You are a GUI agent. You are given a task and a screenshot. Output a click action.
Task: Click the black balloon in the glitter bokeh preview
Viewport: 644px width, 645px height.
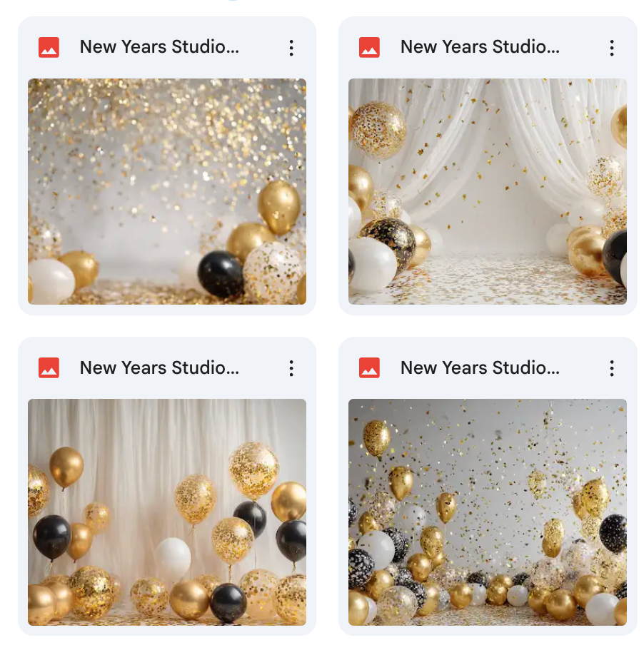tap(221, 274)
